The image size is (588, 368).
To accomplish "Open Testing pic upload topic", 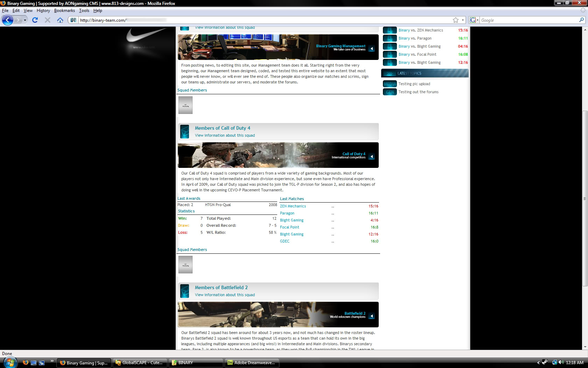I will [414, 84].
